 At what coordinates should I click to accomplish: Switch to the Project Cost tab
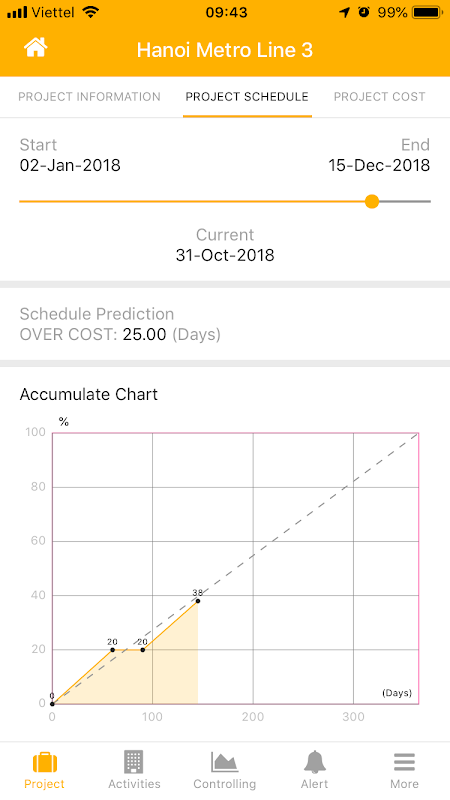tap(380, 96)
